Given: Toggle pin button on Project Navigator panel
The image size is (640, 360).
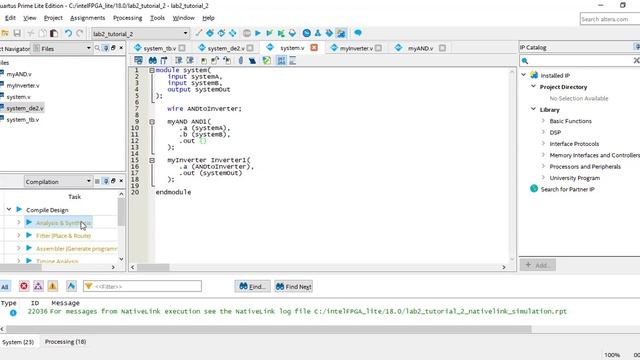Looking at the screenshot, I should [105, 48].
